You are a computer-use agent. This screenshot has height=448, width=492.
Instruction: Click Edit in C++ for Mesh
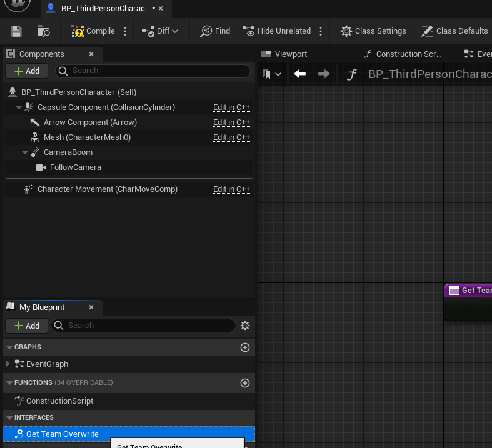(231, 137)
